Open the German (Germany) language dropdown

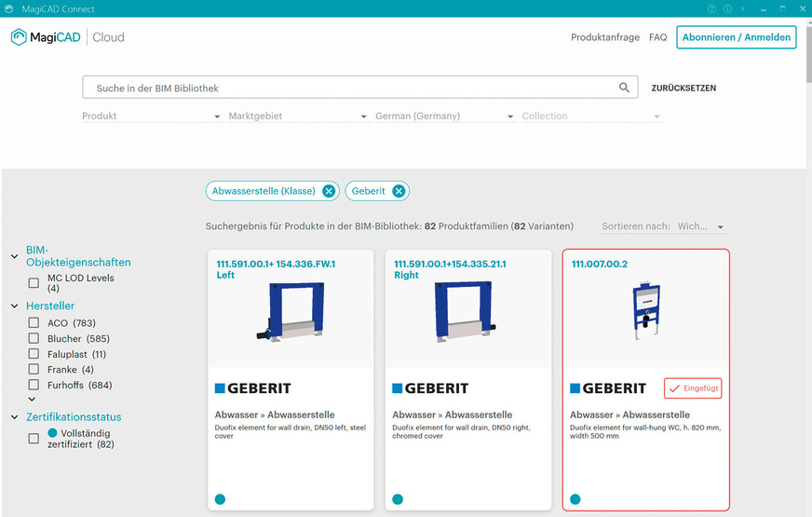445,116
